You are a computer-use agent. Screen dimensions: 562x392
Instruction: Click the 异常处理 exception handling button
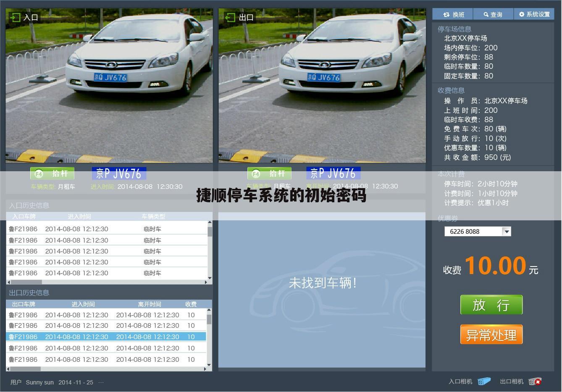[x=491, y=335]
